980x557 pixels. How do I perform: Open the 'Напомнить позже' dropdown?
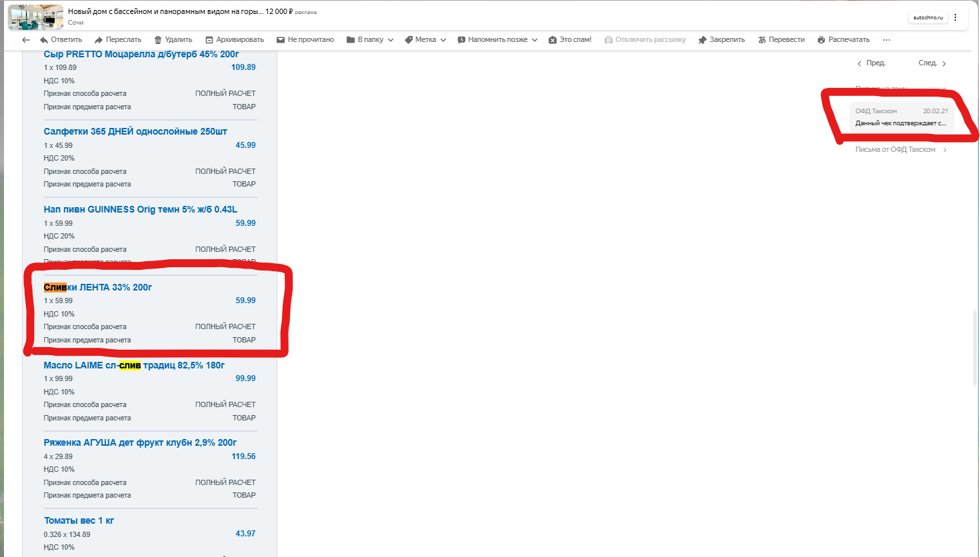497,40
